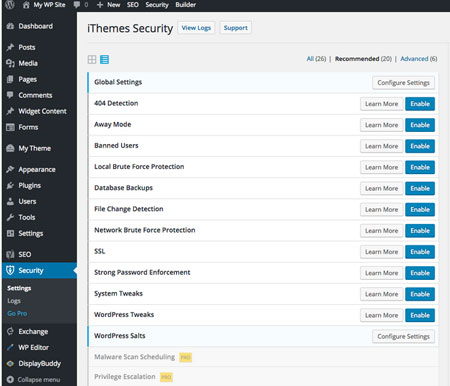Learn More about WordPress Tweaks
The width and height of the screenshot is (450, 386).
[381, 315]
